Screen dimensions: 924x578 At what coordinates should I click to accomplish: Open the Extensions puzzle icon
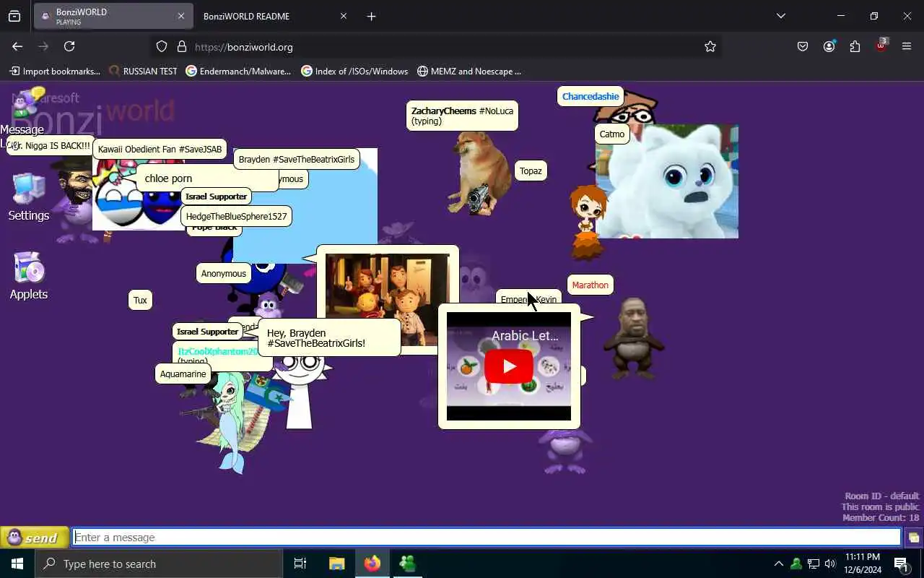point(855,46)
